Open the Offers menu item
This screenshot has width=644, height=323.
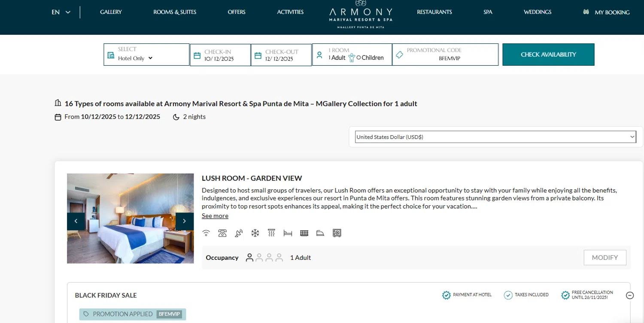pos(237,12)
